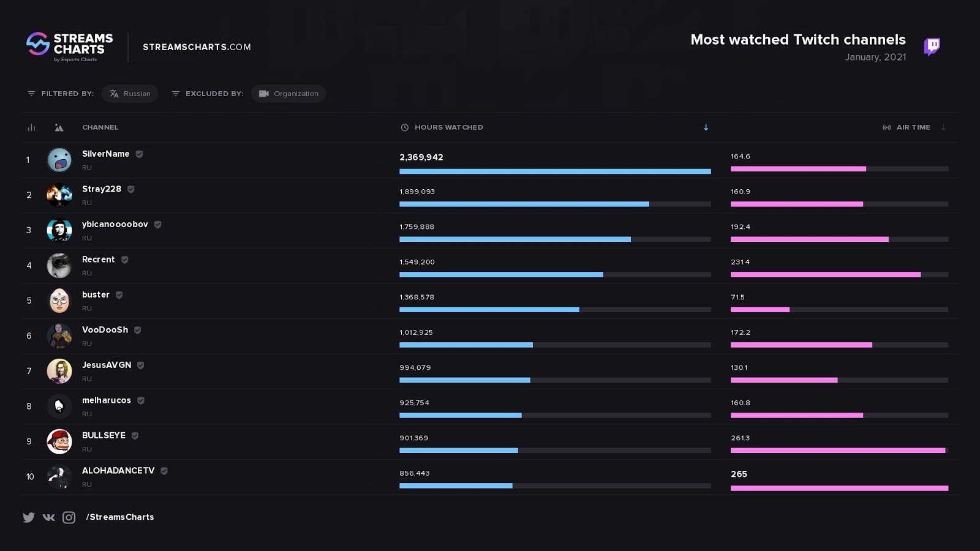The image size is (980, 551).
Task: Sort by Air Time using grey arrow
Action: [943, 127]
